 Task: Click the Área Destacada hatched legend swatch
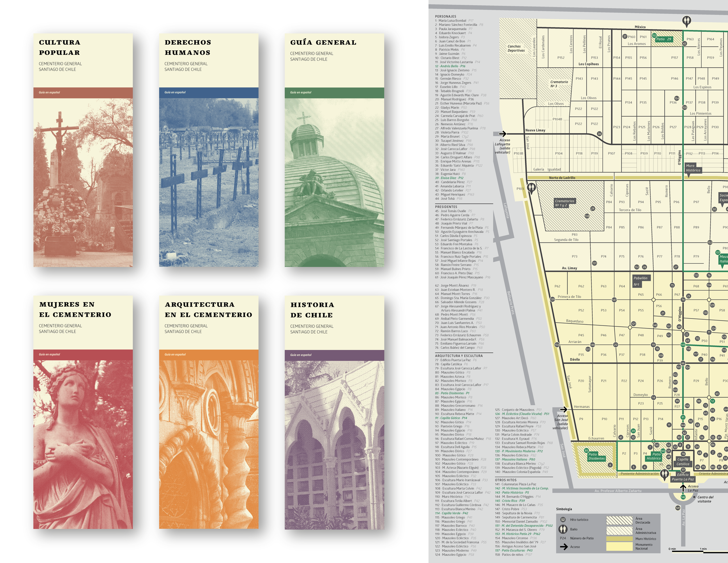[x=619, y=520]
